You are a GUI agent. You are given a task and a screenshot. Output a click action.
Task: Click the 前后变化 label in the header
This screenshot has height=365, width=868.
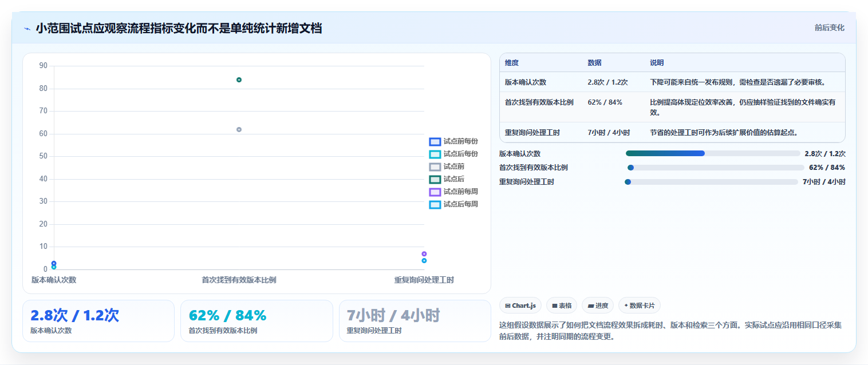click(829, 27)
